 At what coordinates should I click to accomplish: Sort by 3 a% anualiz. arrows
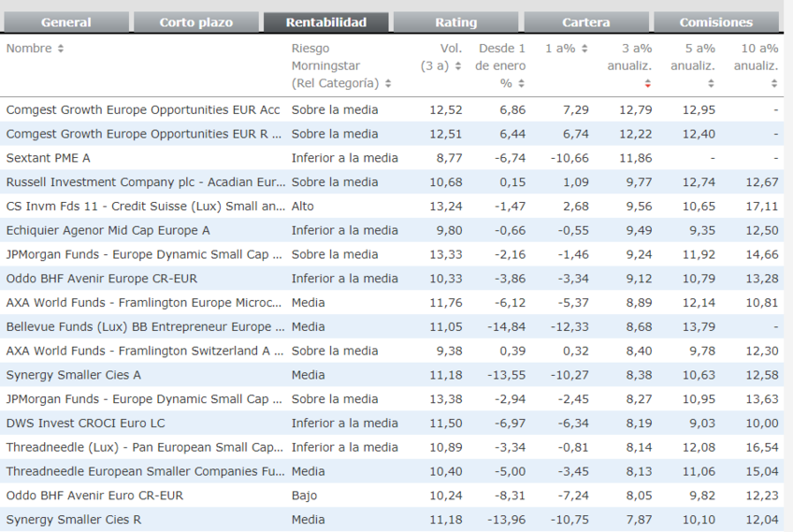pyautogui.click(x=648, y=83)
